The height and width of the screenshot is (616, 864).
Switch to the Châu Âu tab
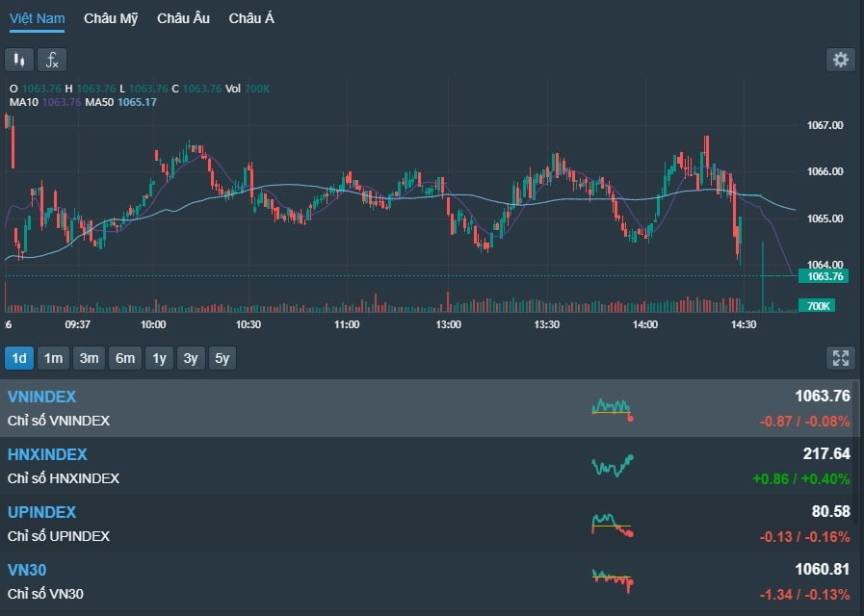tap(183, 18)
